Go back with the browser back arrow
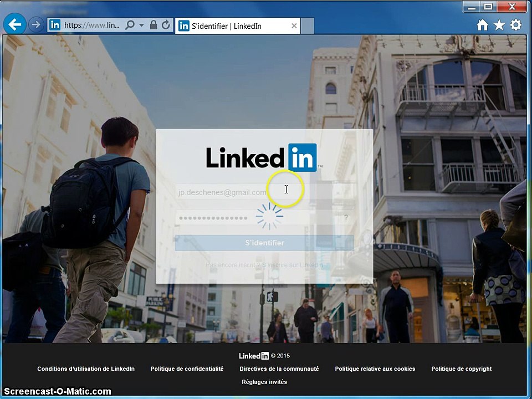532x399 pixels. pos(14,24)
